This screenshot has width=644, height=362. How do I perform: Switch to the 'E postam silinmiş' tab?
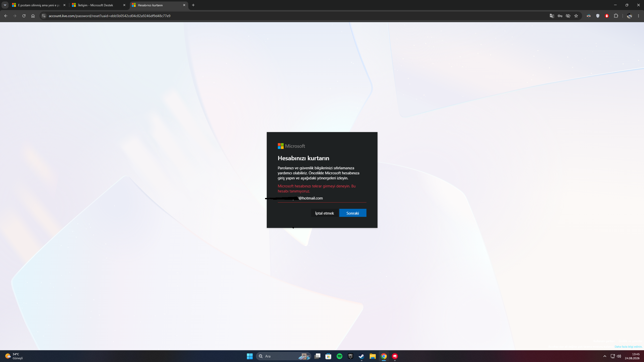point(39,5)
